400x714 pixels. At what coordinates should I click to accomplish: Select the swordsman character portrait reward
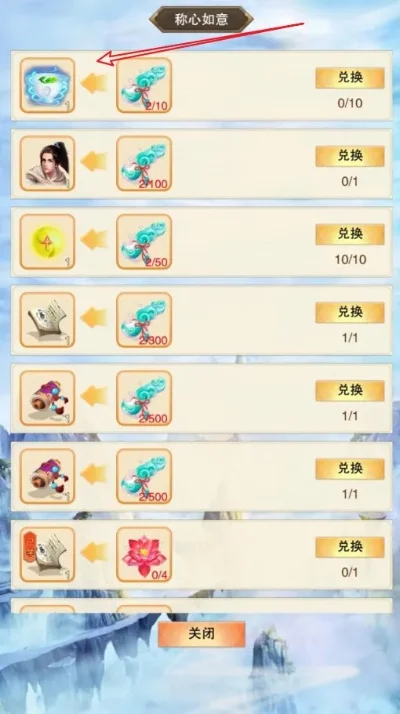[x=47, y=163]
